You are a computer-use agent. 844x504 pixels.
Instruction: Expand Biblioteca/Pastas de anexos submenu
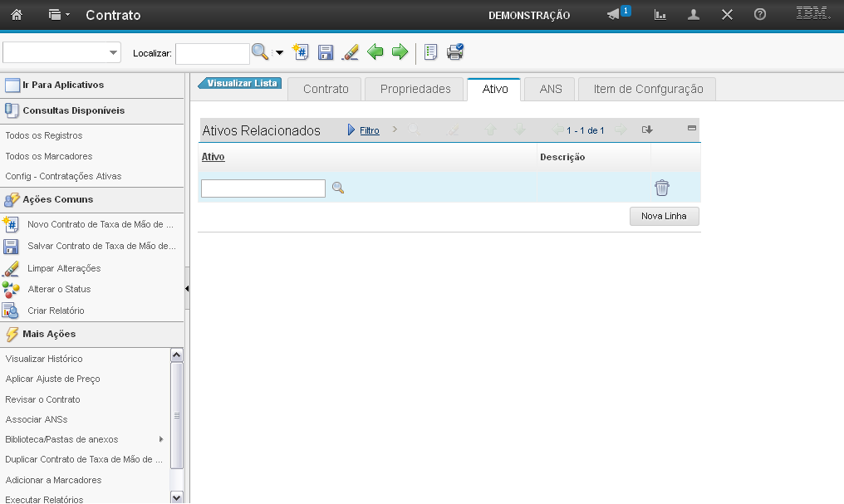(160, 439)
